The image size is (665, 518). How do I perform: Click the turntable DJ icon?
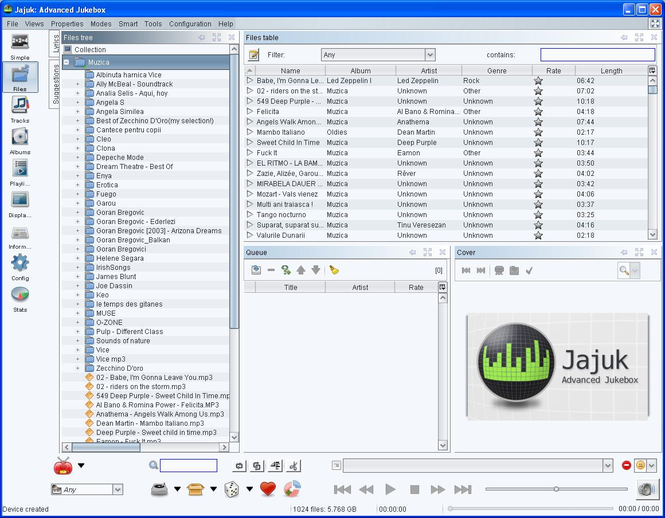(159, 489)
